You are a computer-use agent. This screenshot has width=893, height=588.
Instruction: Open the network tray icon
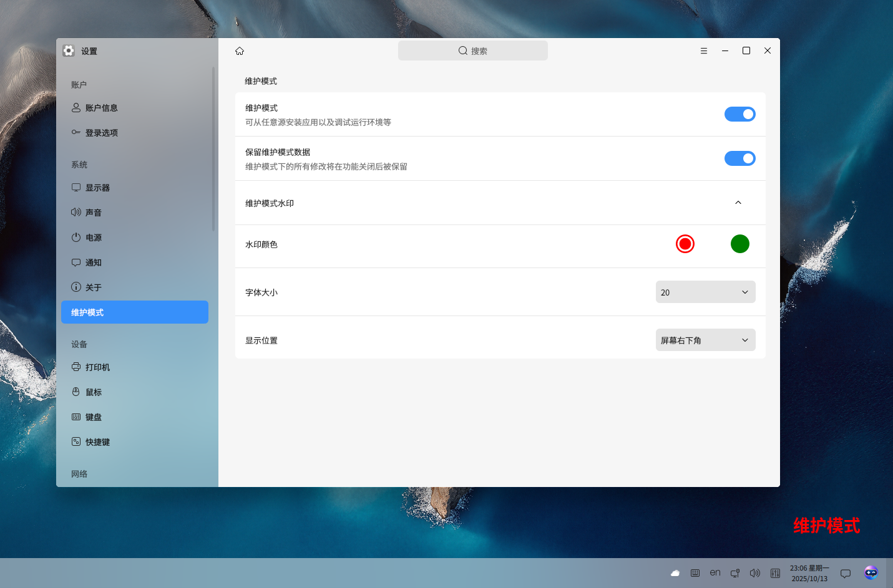click(735, 573)
